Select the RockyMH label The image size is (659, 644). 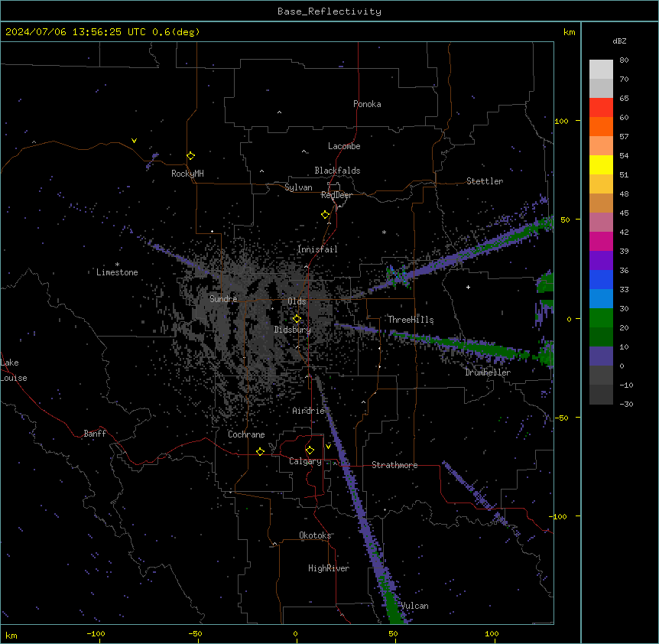click(x=187, y=174)
